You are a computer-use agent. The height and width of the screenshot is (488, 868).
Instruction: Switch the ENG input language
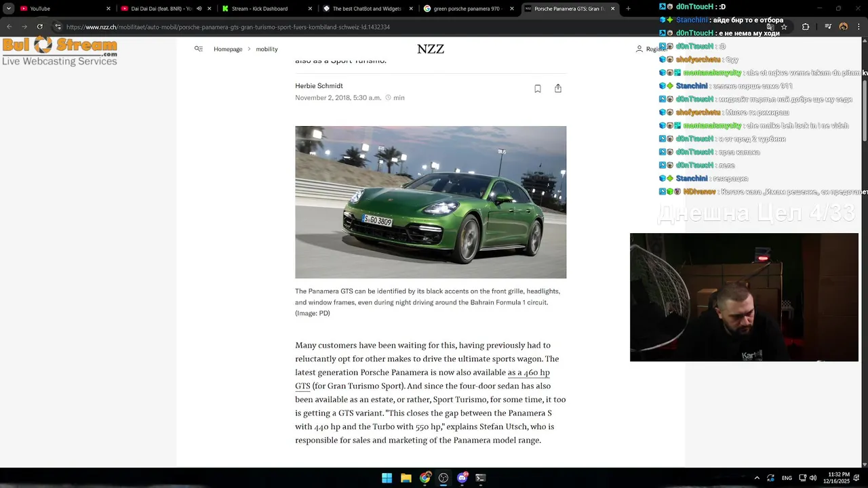tap(787, 478)
